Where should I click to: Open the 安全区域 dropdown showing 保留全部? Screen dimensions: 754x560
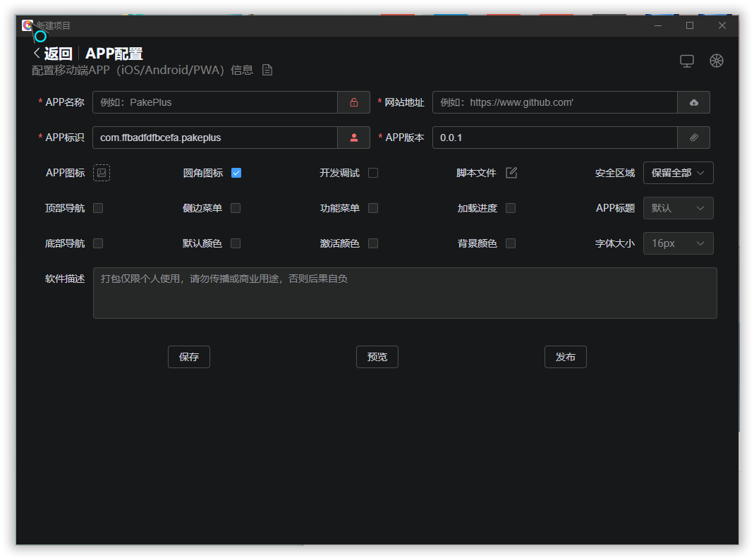coord(678,173)
